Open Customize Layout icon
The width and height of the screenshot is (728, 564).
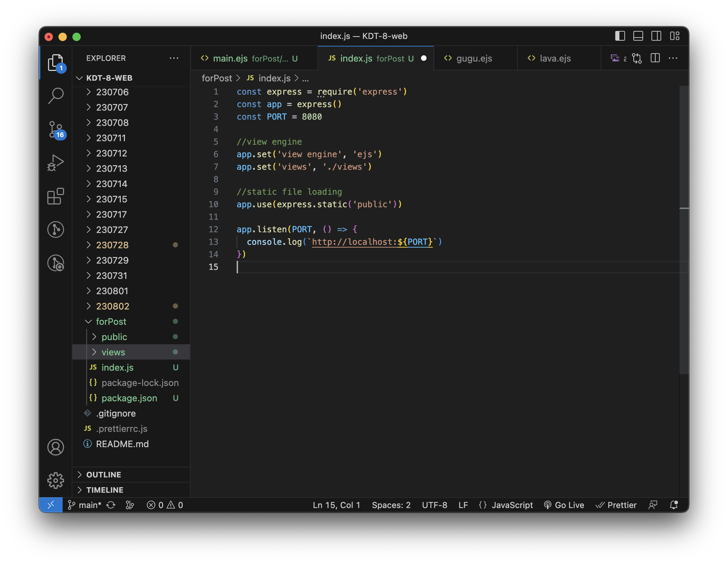[x=675, y=36]
